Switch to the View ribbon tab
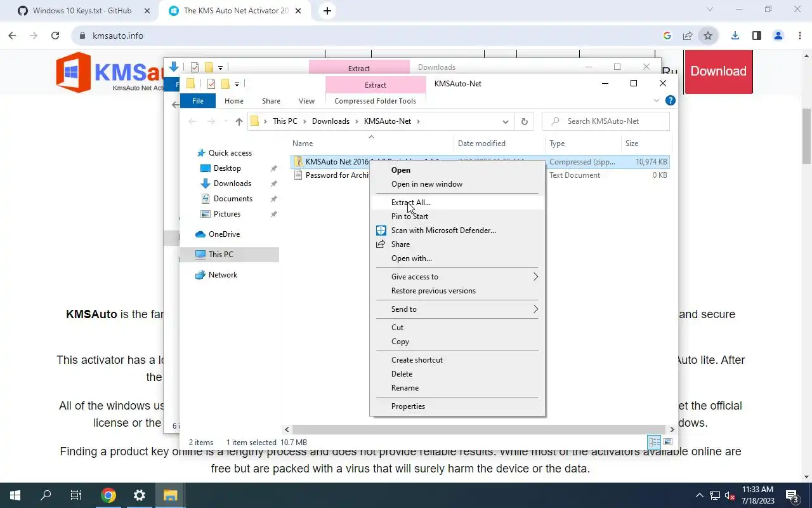 point(306,100)
